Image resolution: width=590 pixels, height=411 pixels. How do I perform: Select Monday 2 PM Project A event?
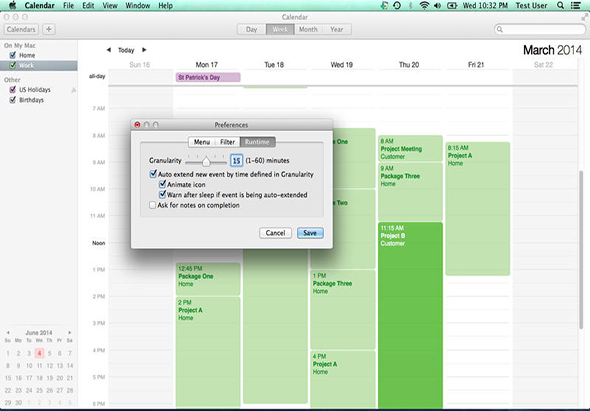[208, 352]
